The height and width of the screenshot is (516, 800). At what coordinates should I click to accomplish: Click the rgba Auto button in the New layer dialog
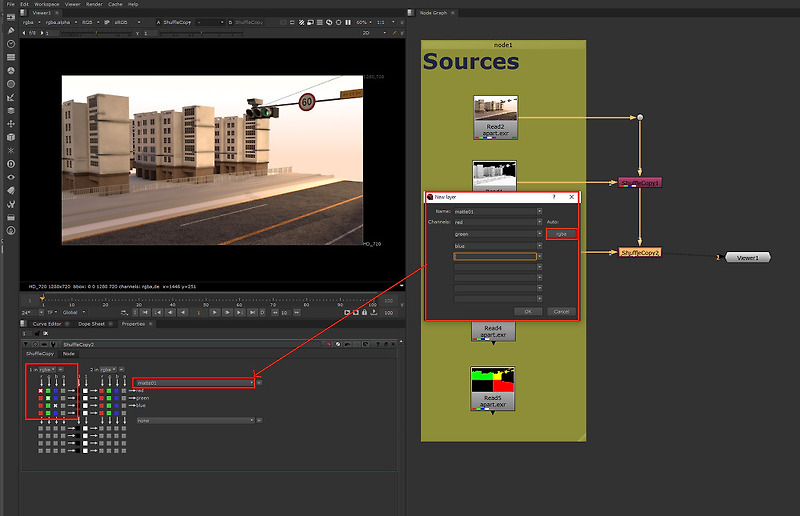[x=561, y=234]
